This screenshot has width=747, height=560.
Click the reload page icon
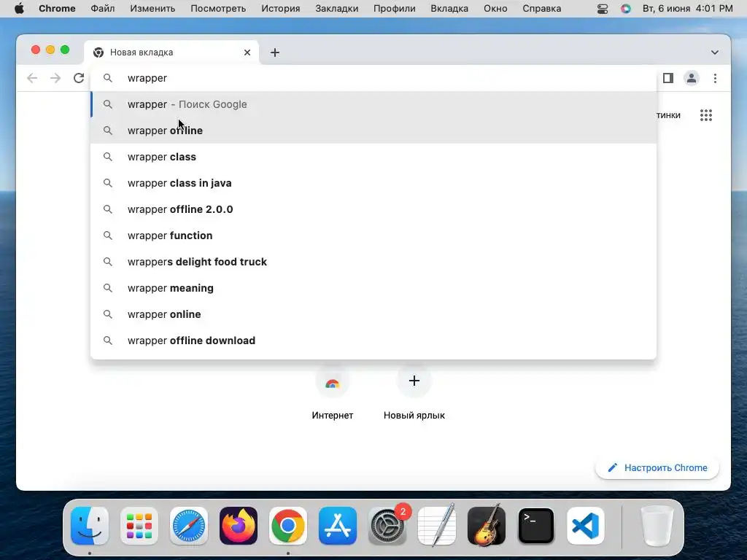[79, 78]
